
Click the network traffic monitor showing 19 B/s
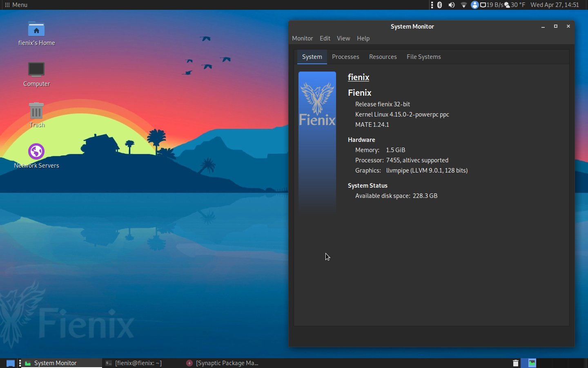pos(491,4)
